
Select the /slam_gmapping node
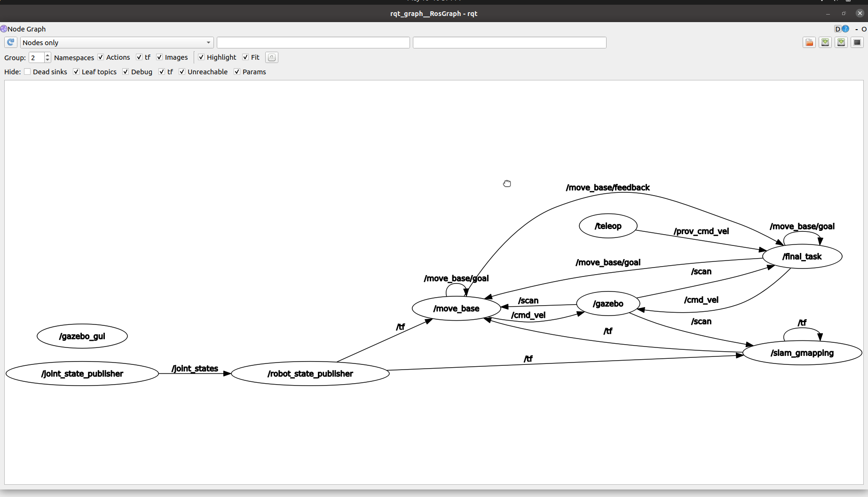click(x=802, y=353)
